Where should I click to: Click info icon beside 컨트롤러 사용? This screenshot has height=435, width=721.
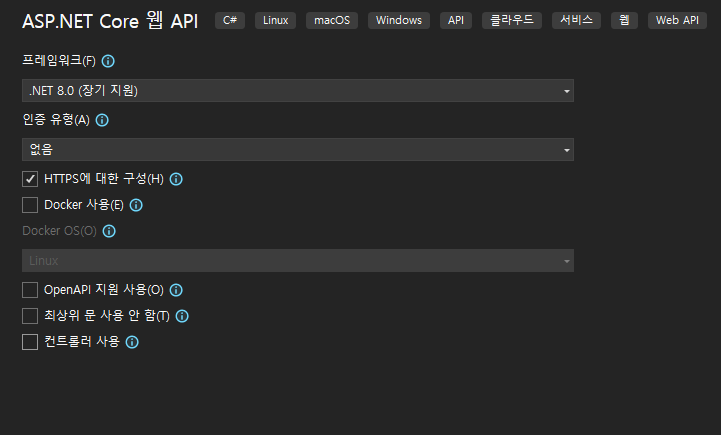click(132, 342)
